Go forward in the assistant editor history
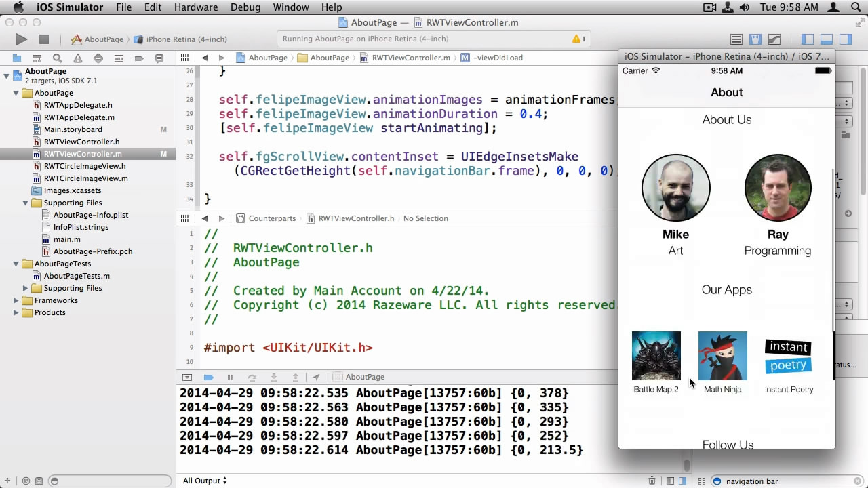Viewport: 868px width, 488px height. 222,218
